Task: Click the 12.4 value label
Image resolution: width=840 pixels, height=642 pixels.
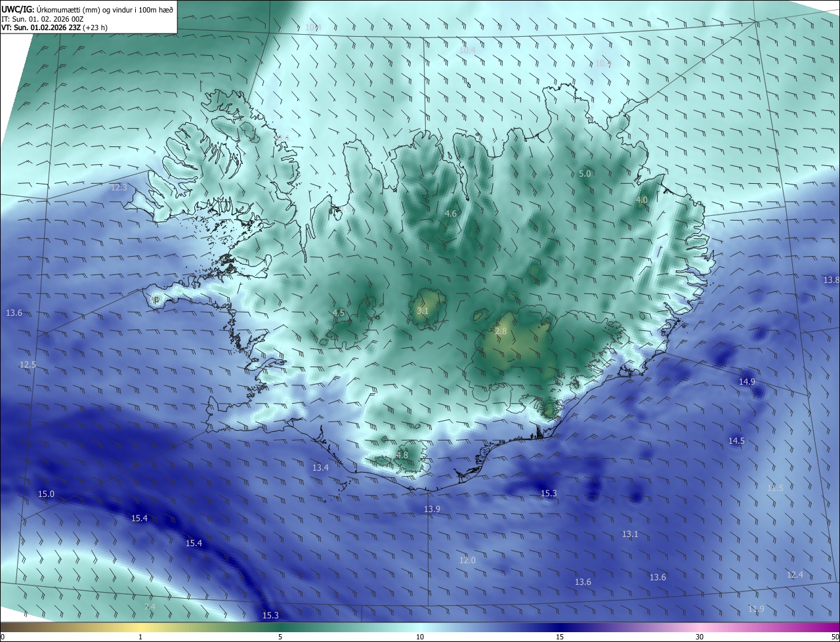Action: coord(795,574)
